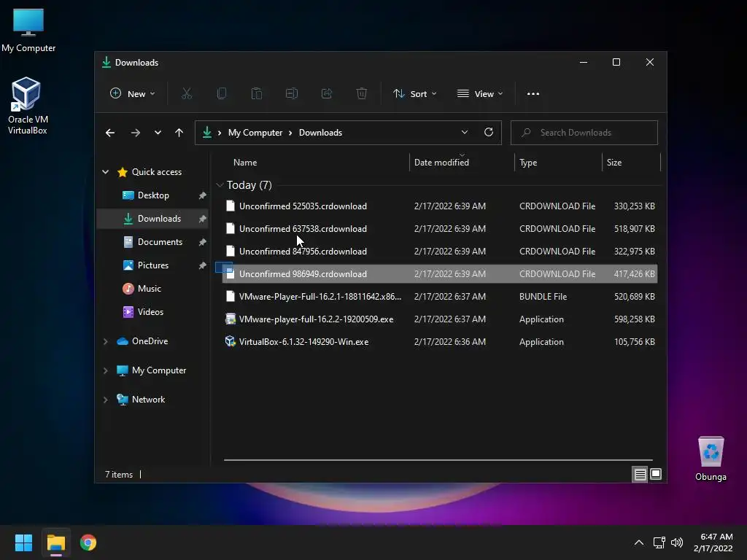
Task: Select VMware-Player-Full-16.2.1 bundle file
Action: (x=440, y=297)
